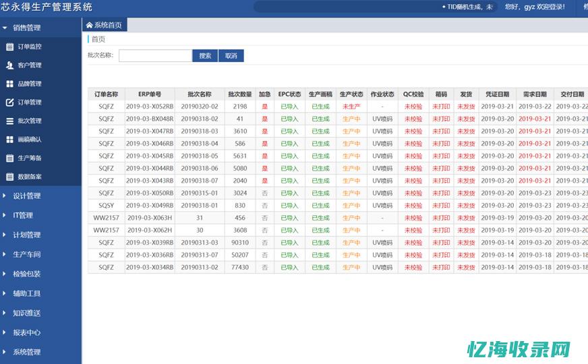Click the 搜索 search button
Viewport: 588px width, 364px height.
(205, 56)
